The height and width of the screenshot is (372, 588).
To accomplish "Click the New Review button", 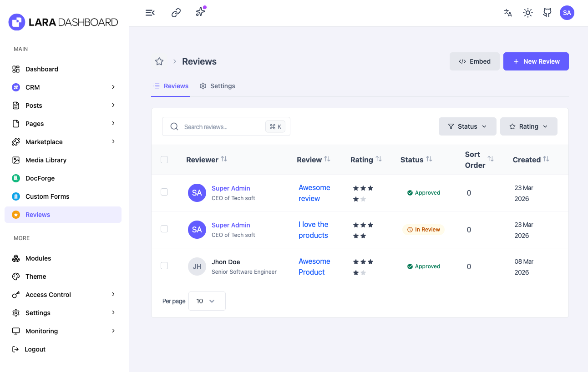I will [536, 61].
